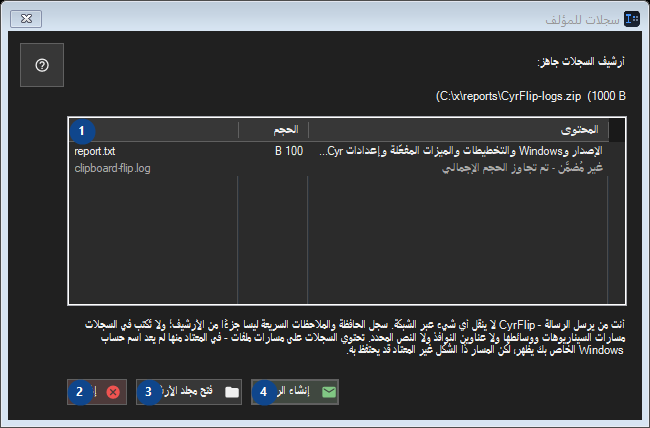Click the غير مُضمَّن description cell
Viewport: 650px width, 428px height.
[522, 168]
